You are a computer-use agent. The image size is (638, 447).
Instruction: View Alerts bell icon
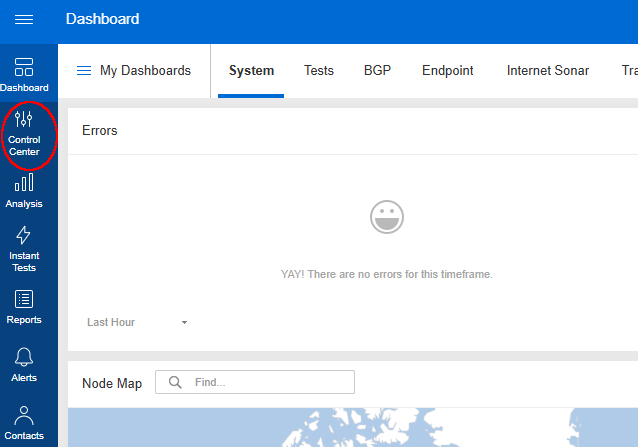point(24,363)
